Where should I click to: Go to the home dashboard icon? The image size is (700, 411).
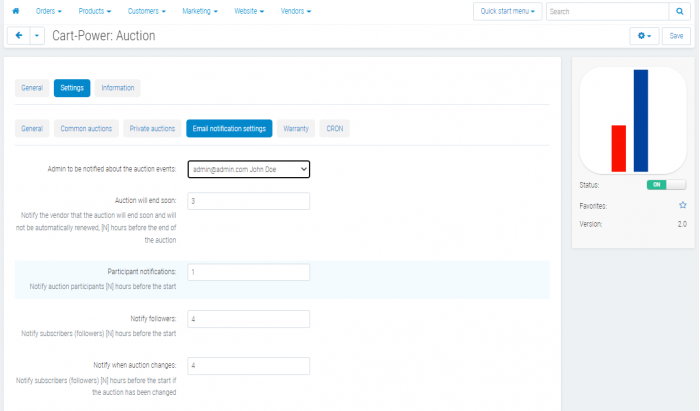click(16, 11)
